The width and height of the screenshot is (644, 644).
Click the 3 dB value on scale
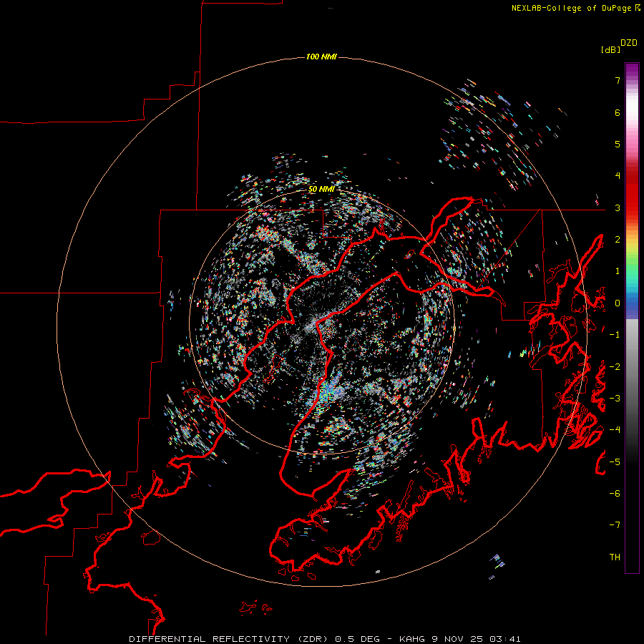click(618, 208)
